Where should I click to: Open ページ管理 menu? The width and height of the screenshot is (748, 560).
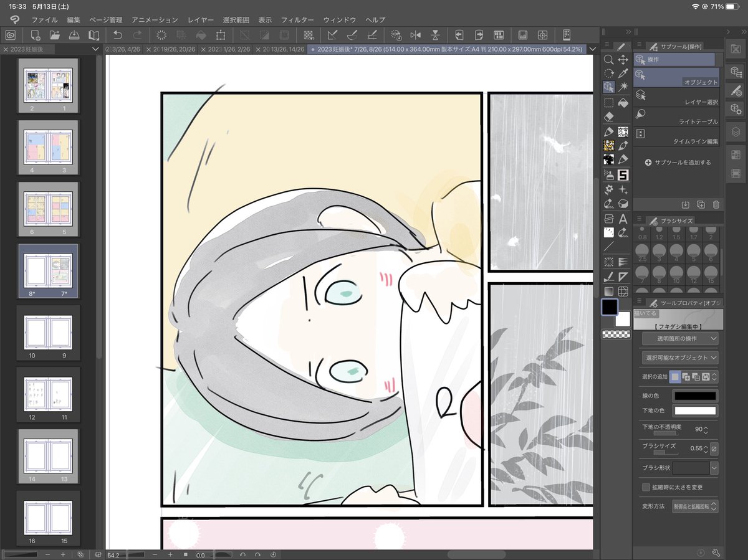(106, 20)
